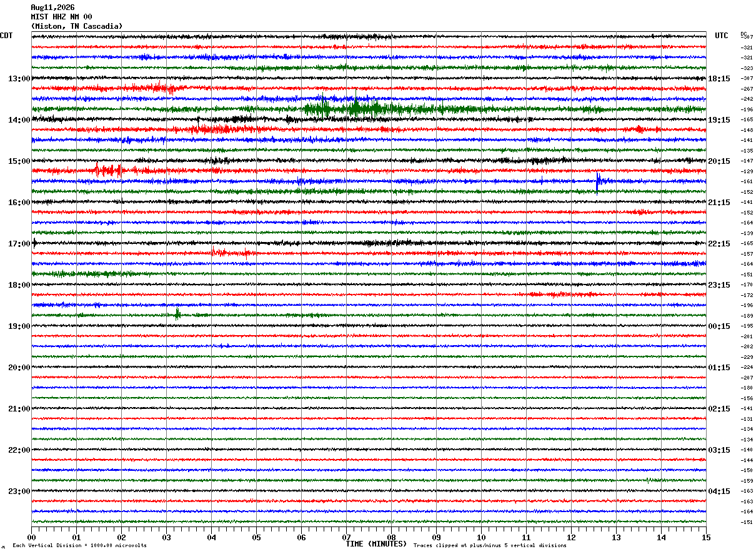Image resolution: width=756 pixels, height=554 pixels.
Task: Click the 04:15 UTC time label
Action: click(x=719, y=491)
